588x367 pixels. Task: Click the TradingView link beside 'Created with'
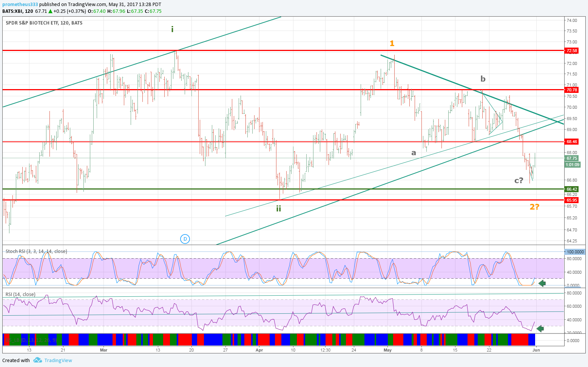(x=58, y=360)
